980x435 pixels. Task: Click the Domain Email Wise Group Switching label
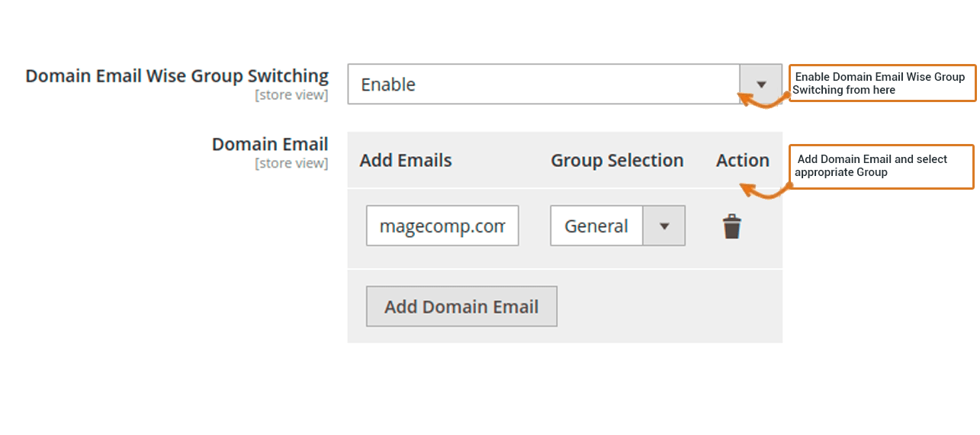[x=177, y=76]
